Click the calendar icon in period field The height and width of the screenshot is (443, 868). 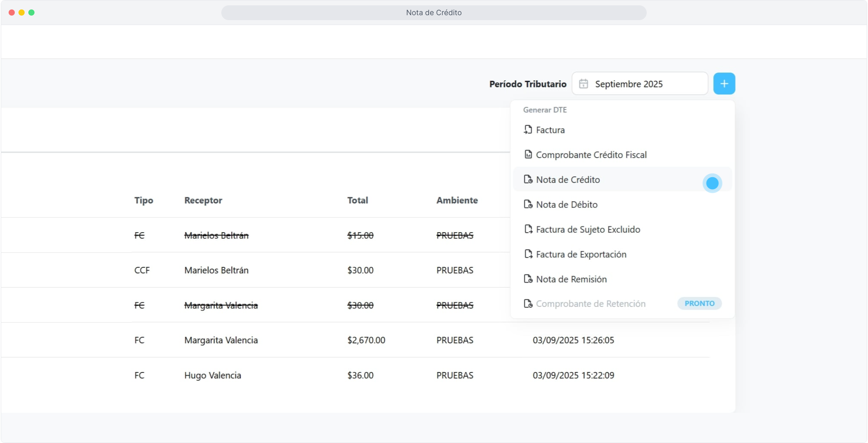click(x=583, y=84)
